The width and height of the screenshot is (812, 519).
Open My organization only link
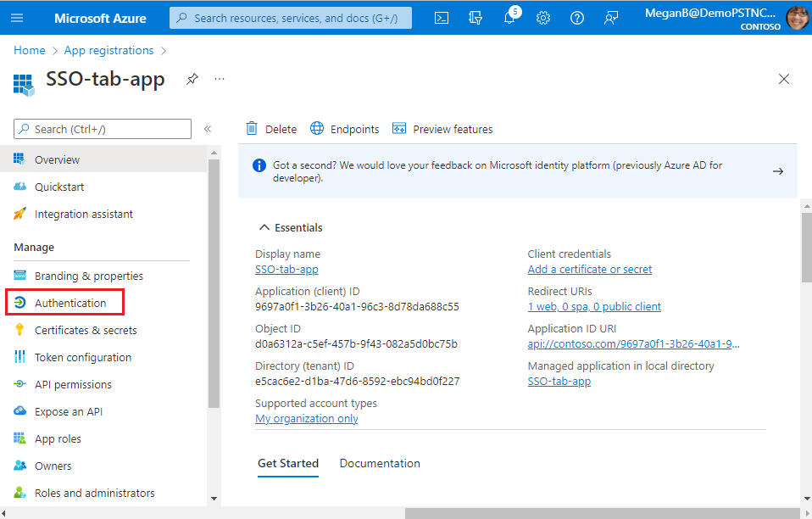click(x=307, y=419)
